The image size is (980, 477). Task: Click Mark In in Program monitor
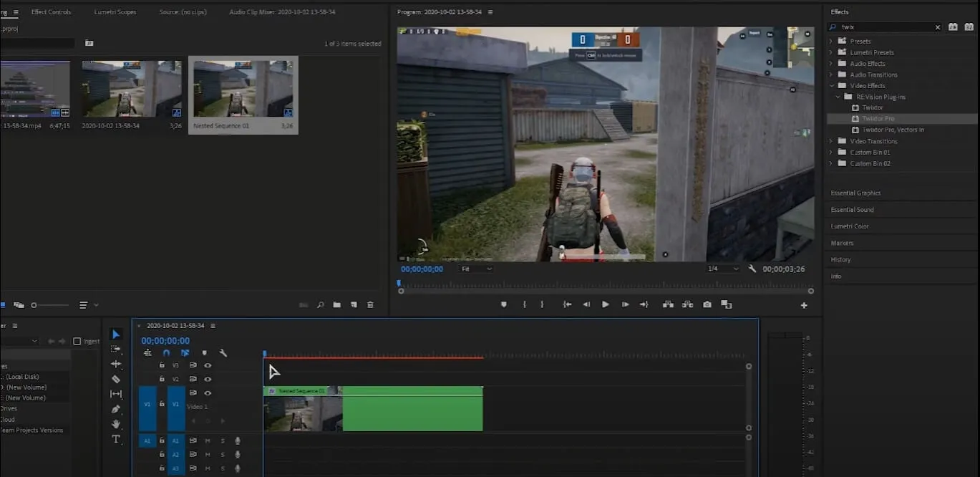[525, 304]
